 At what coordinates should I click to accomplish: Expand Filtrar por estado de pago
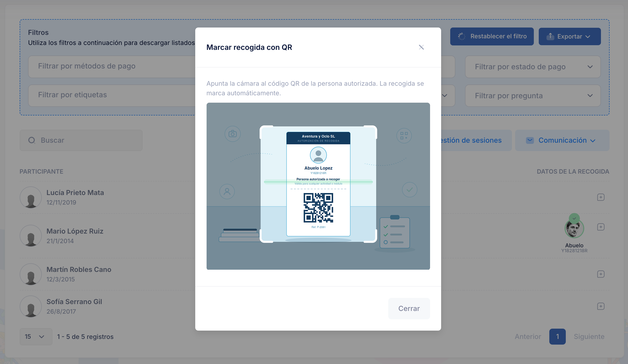coord(533,67)
